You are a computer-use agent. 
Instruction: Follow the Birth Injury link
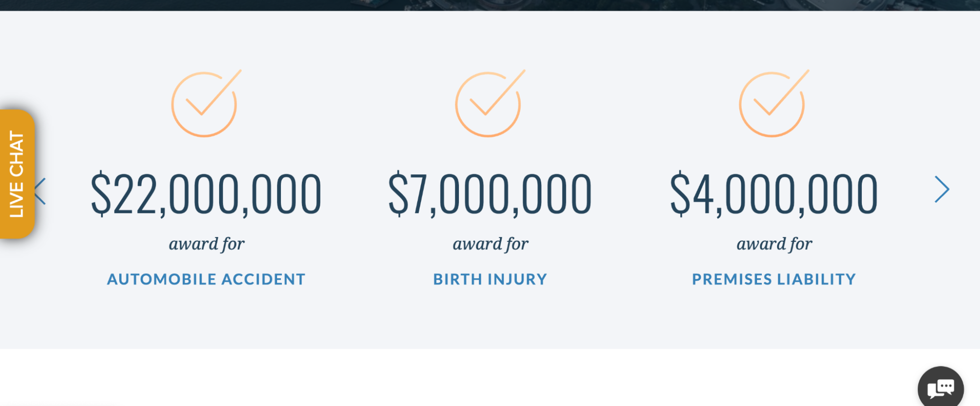[490, 279]
